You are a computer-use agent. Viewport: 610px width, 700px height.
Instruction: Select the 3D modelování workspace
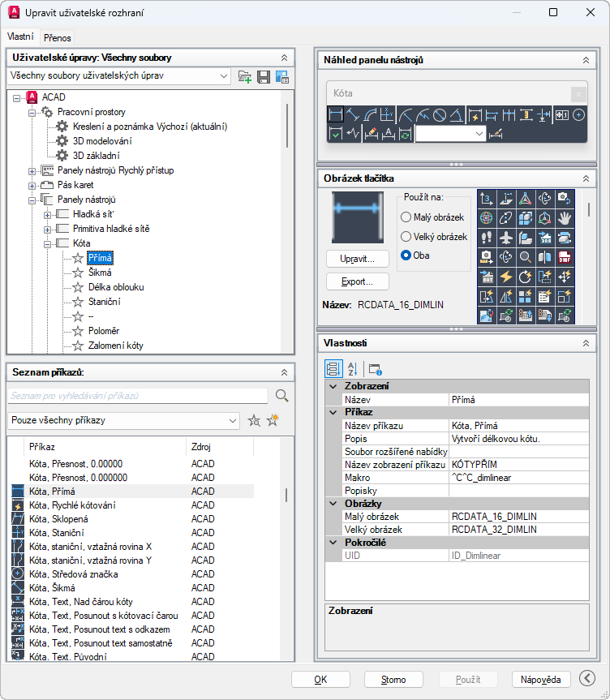tap(102, 141)
